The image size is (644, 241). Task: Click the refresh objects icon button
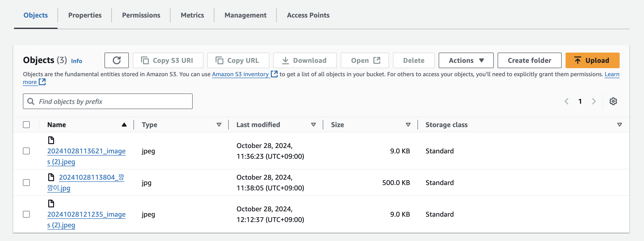click(x=116, y=60)
